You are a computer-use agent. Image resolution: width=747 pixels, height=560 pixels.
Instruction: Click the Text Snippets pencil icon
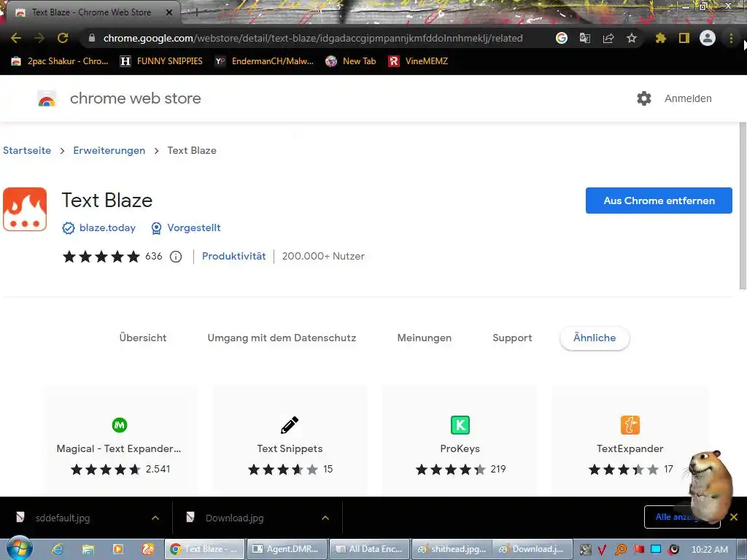[290, 425]
